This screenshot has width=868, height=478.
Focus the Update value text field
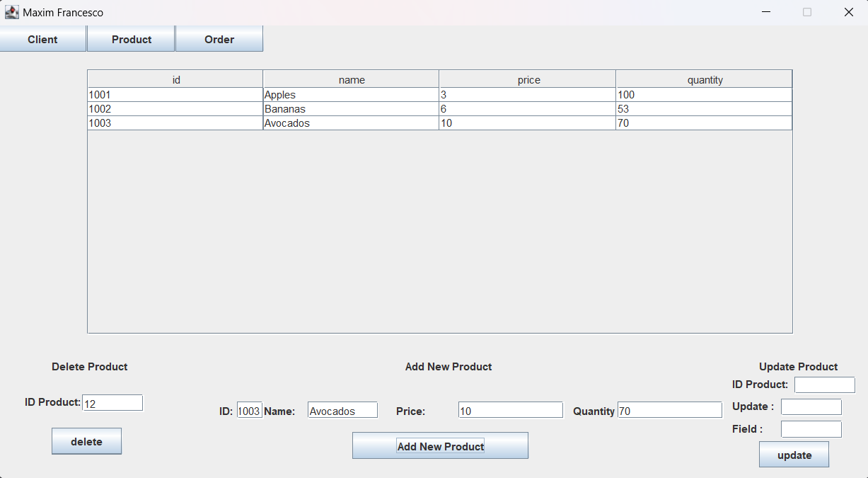tap(811, 407)
